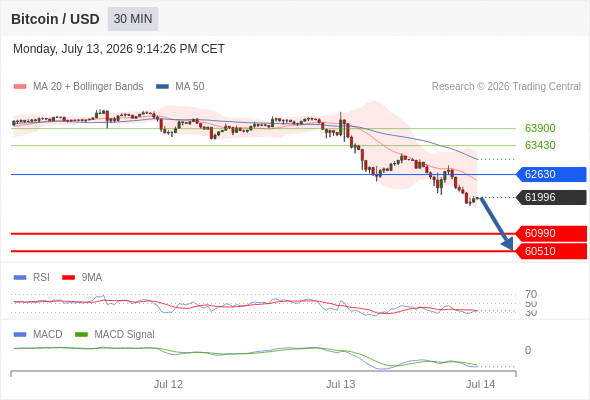Click the RSI 70 level label
The image size is (590, 400).
531,294
